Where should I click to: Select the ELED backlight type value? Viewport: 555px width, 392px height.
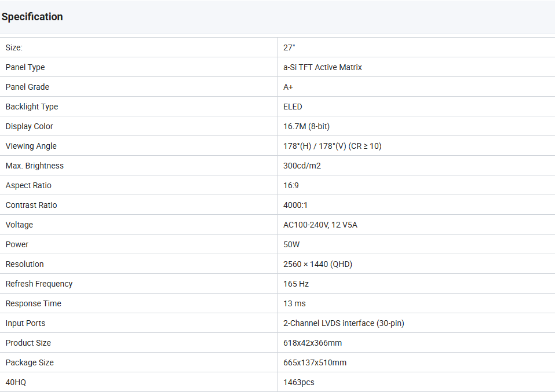(x=293, y=107)
